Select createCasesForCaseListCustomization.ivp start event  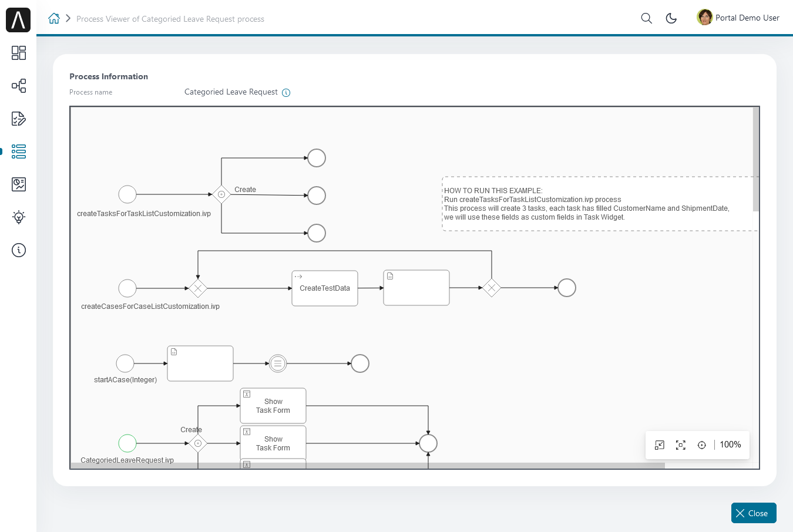click(127, 288)
